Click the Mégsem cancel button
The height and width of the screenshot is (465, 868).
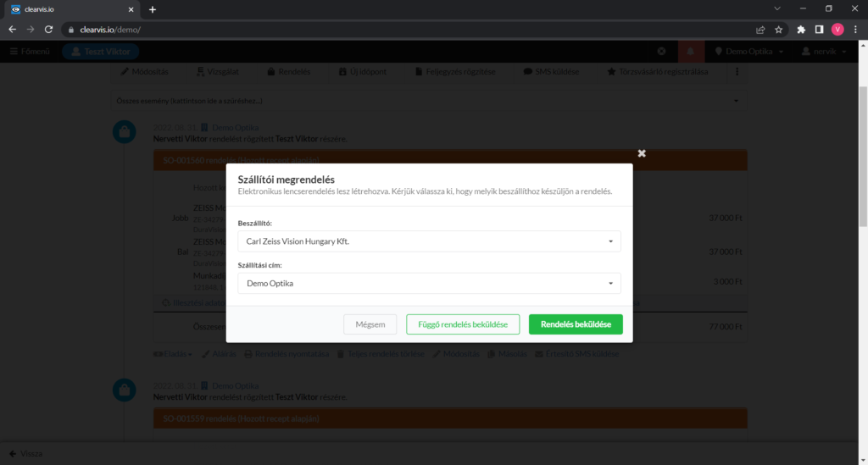coord(370,324)
